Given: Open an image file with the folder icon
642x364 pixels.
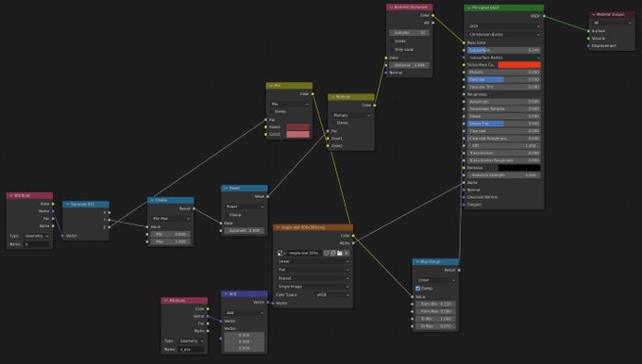Looking at the screenshot, I should click(x=340, y=253).
